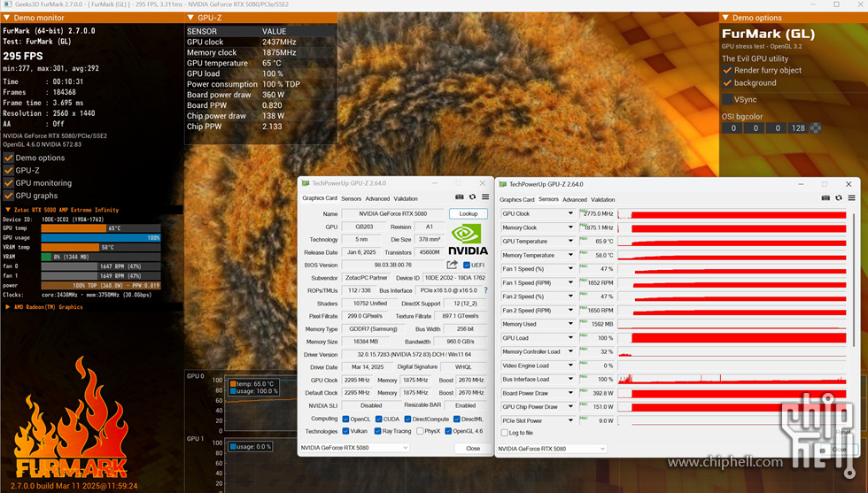The height and width of the screenshot is (493, 868).
Task: Click the Bus Interface Load sensor graph
Action: point(732,379)
